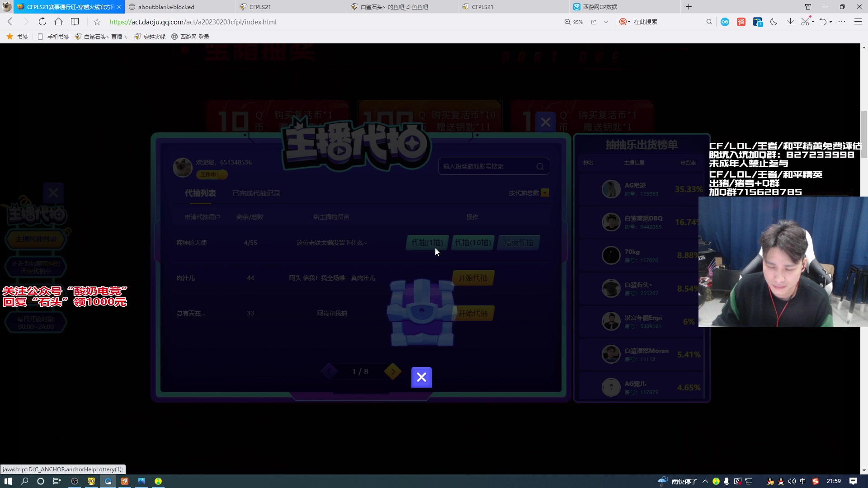The width and height of the screenshot is (868, 488).
Task: Open the three-dot more tools menu
Action: pyautogui.click(x=842, y=22)
